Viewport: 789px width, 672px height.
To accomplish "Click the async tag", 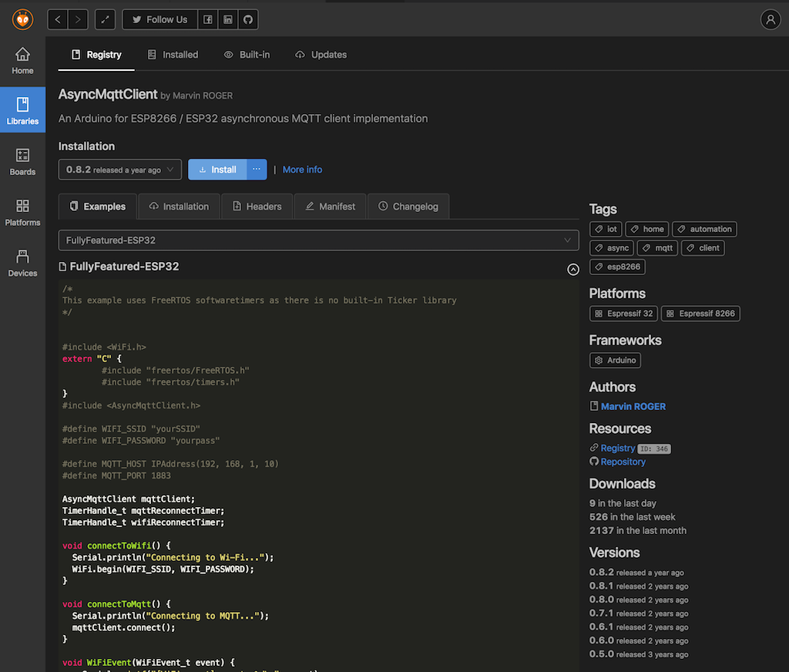I will (x=611, y=247).
